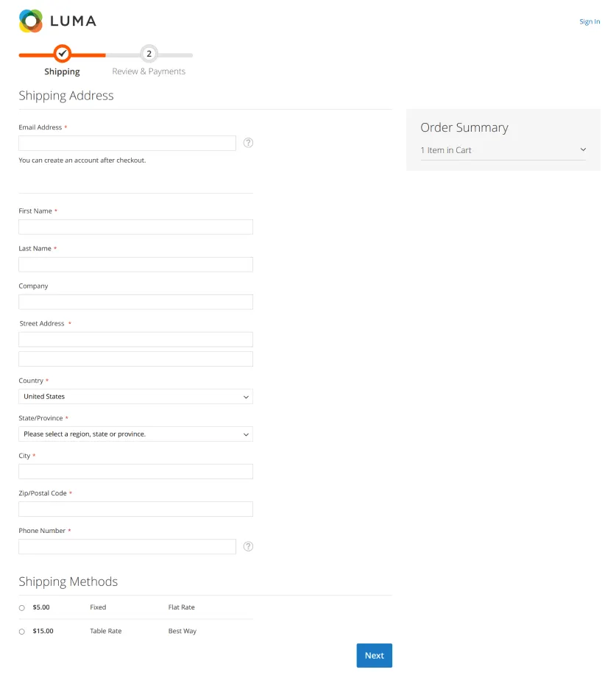Switch to the Review & Payments step
Viewport: 616px width, 692px height.
(149, 71)
